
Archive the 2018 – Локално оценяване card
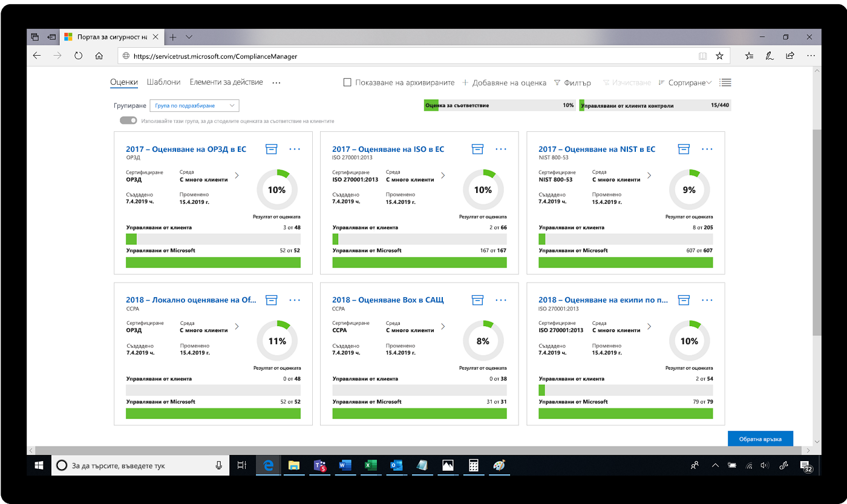(272, 299)
